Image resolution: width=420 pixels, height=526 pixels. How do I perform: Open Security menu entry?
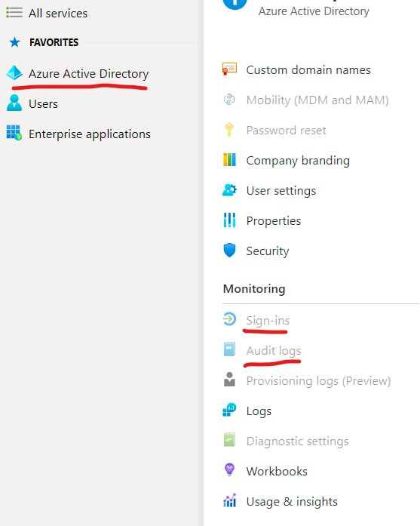(268, 251)
